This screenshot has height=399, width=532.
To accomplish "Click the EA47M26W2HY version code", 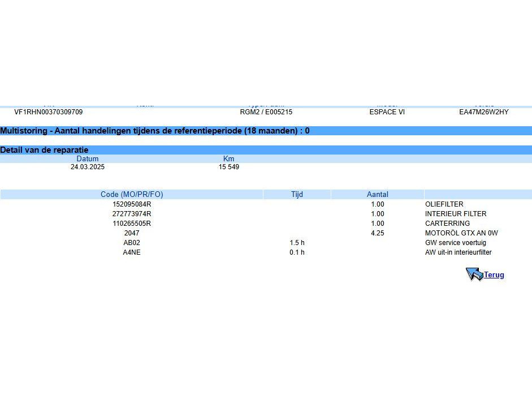I will click(483, 112).
